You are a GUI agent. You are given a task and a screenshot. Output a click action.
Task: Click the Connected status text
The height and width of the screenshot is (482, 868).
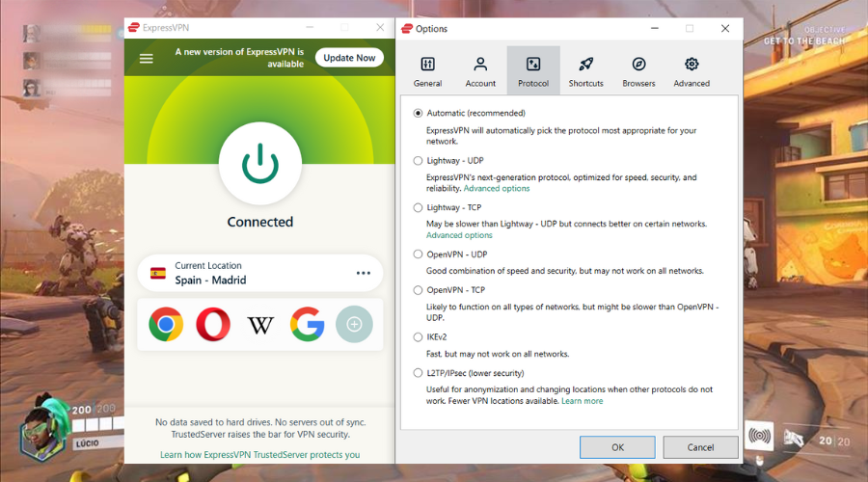pyautogui.click(x=259, y=222)
